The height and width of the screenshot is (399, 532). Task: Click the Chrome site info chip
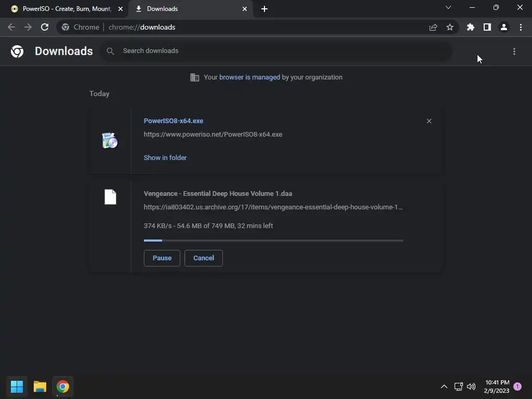(81, 27)
